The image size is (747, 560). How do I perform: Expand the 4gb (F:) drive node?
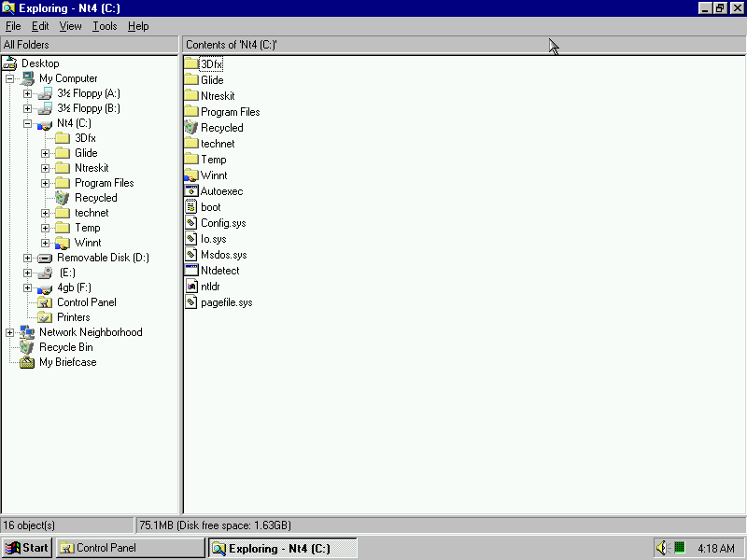tap(28, 287)
